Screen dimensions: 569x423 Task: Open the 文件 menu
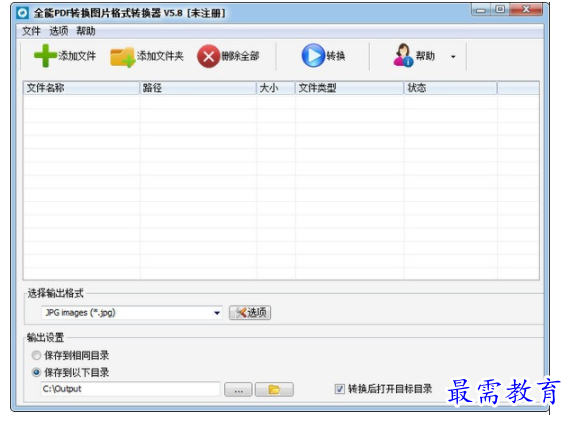pyautogui.click(x=31, y=31)
